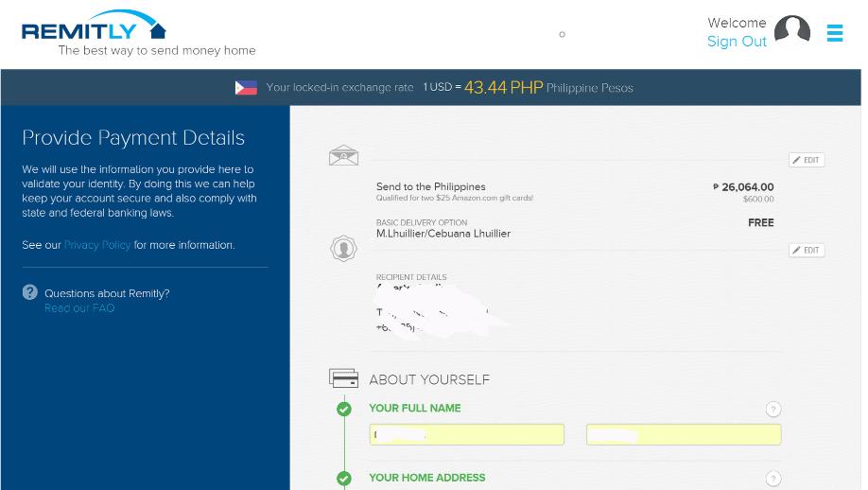The image size is (868, 490).
Task: Click the question mark FAQ icon
Action: 30,291
